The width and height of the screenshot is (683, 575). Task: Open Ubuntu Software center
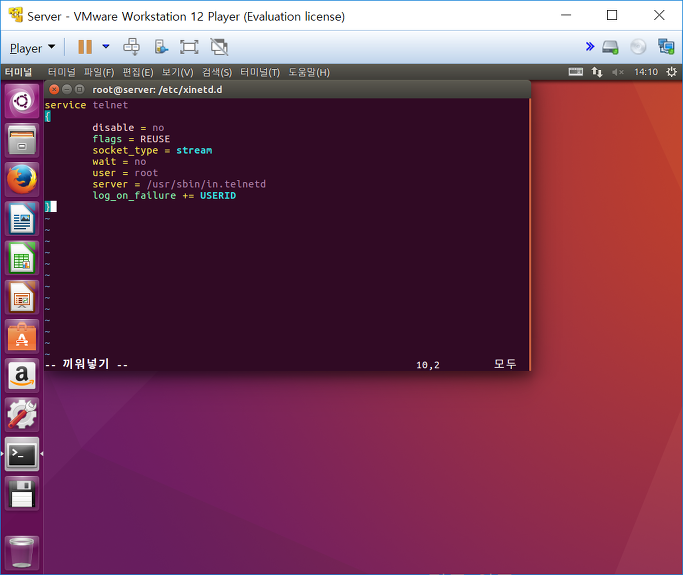coord(22,336)
